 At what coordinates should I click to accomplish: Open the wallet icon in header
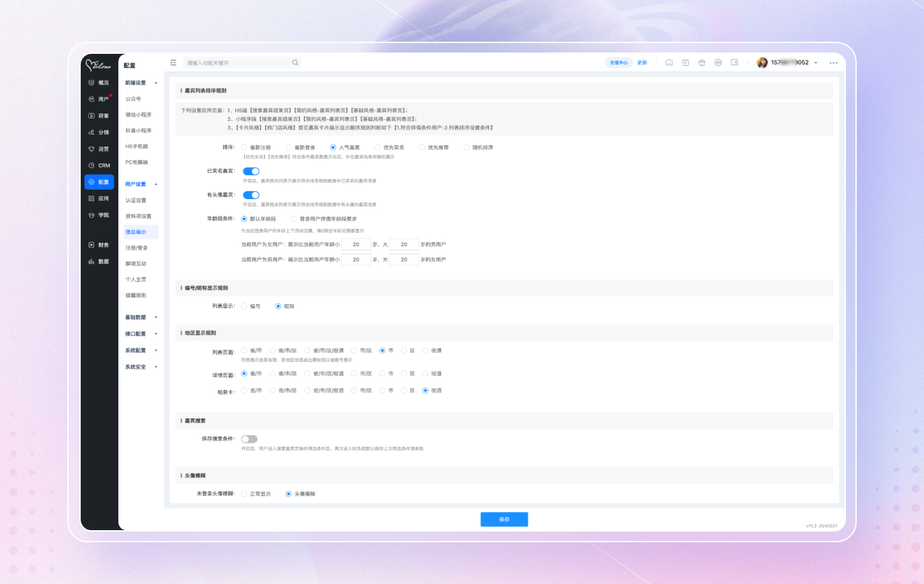pos(734,63)
